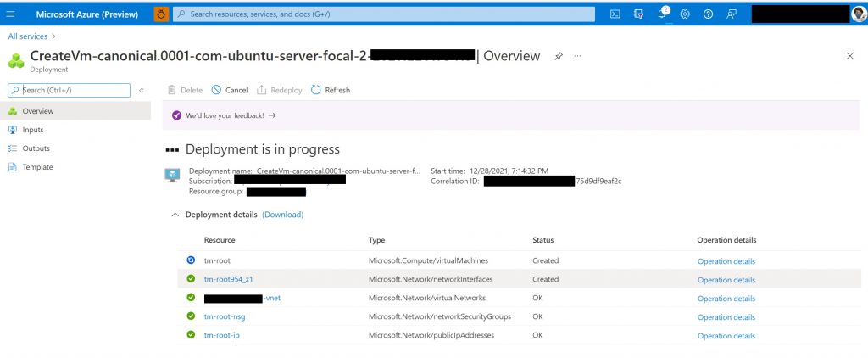
Task: Click the green check icon for the -vnet row
Action: click(x=191, y=298)
